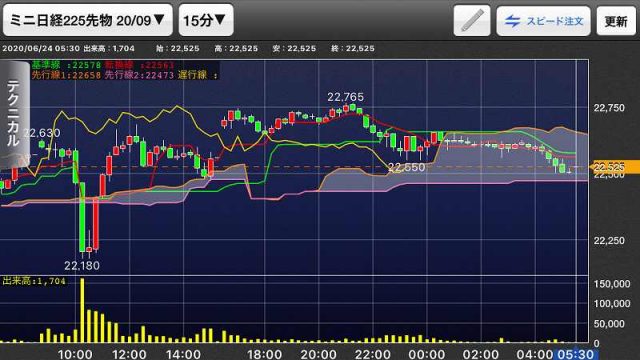
Task: Tap the 22,765 high price label
Action: click(x=345, y=97)
